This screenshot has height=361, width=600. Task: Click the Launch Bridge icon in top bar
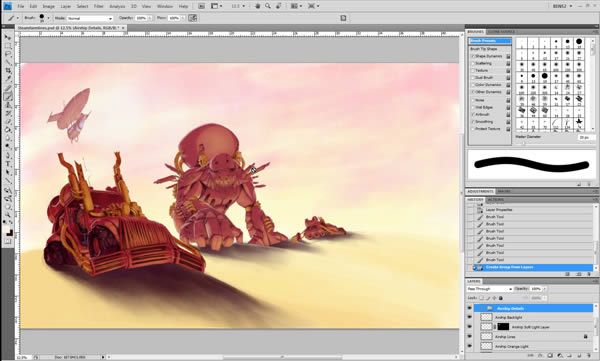[x=201, y=6]
